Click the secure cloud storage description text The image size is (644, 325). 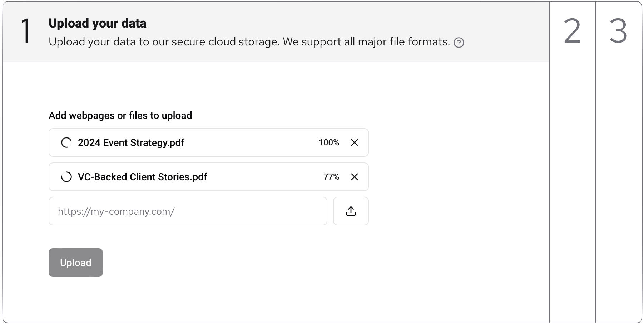point(249,42)
